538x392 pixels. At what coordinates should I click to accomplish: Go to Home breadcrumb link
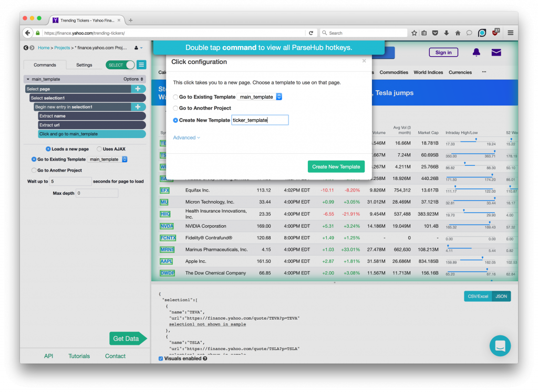(x=44, y=48)
